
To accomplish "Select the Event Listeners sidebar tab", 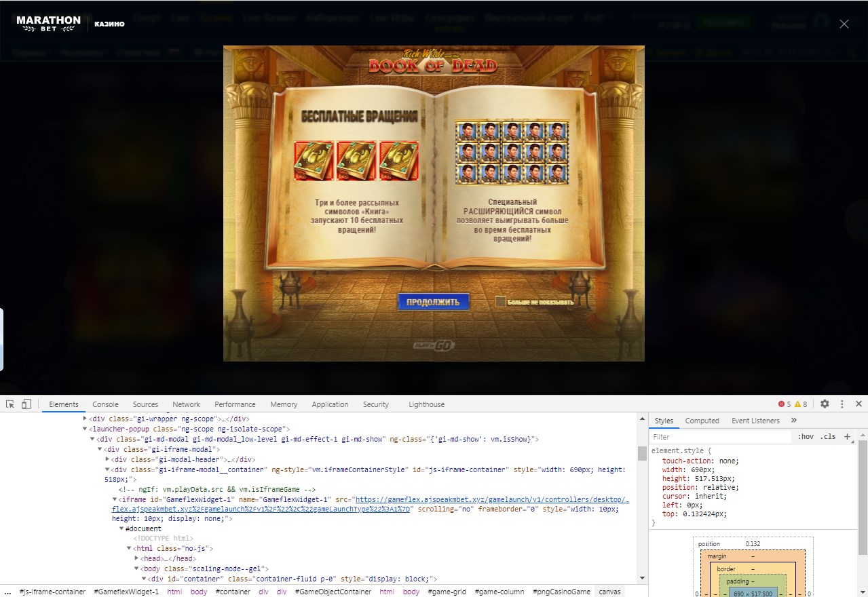I will pos(755,421).
